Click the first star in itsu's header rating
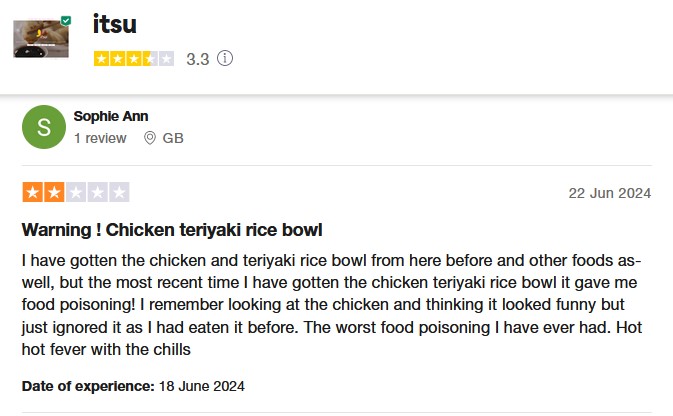Viewport: 673px width, 416px height. click(102, 59)
